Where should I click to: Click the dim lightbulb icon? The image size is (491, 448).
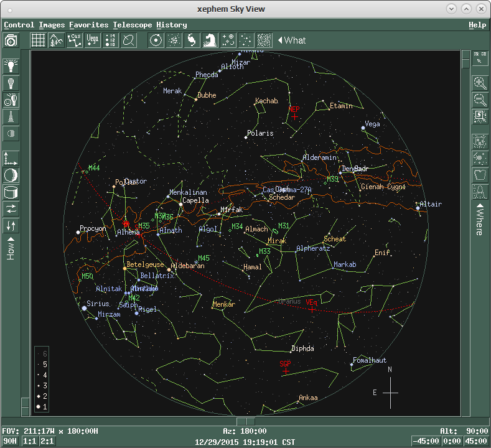coord(11,83)
